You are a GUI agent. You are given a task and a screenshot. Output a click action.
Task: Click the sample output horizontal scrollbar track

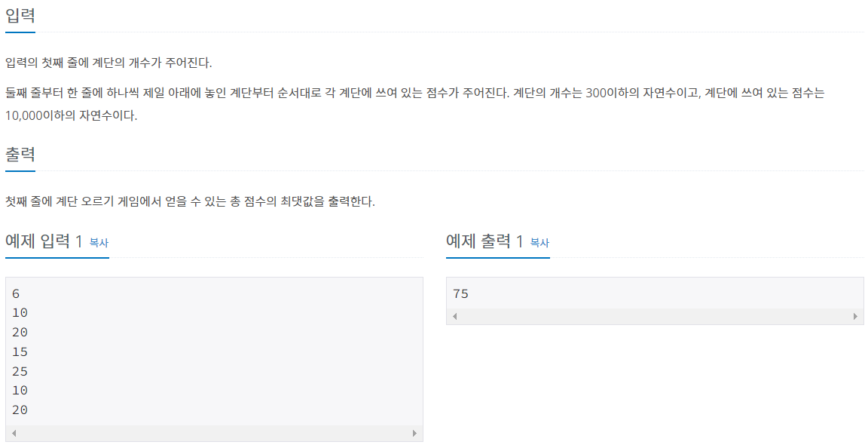655,316
